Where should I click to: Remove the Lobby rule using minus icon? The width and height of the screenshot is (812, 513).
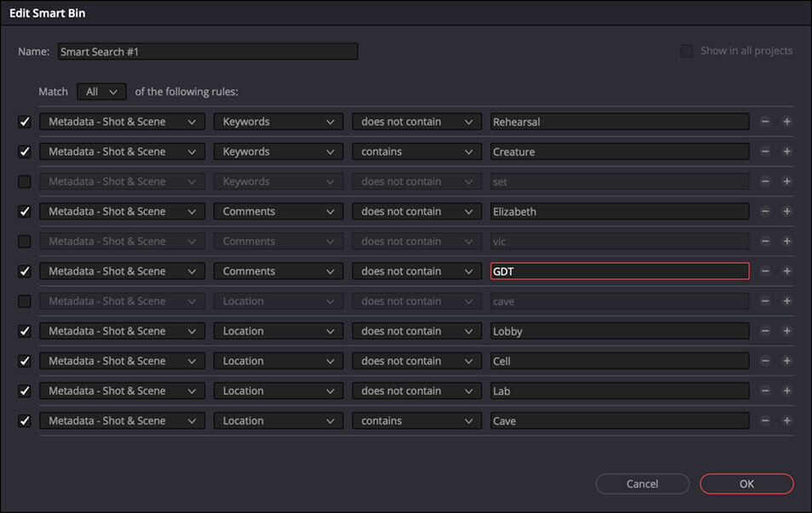(765, 331)
